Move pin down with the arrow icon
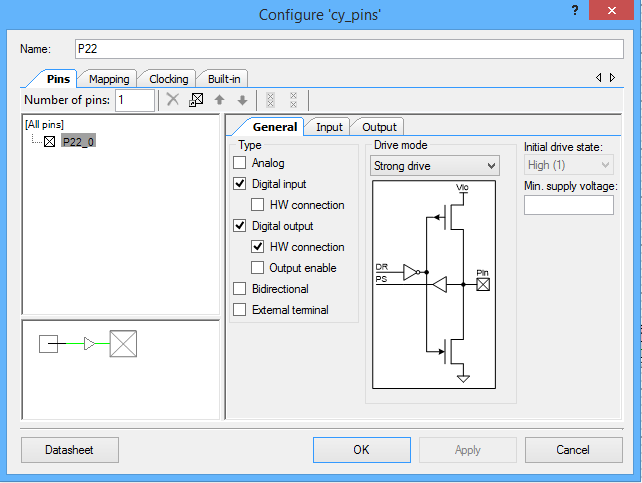The image size is (642, 483). point(242,100)
